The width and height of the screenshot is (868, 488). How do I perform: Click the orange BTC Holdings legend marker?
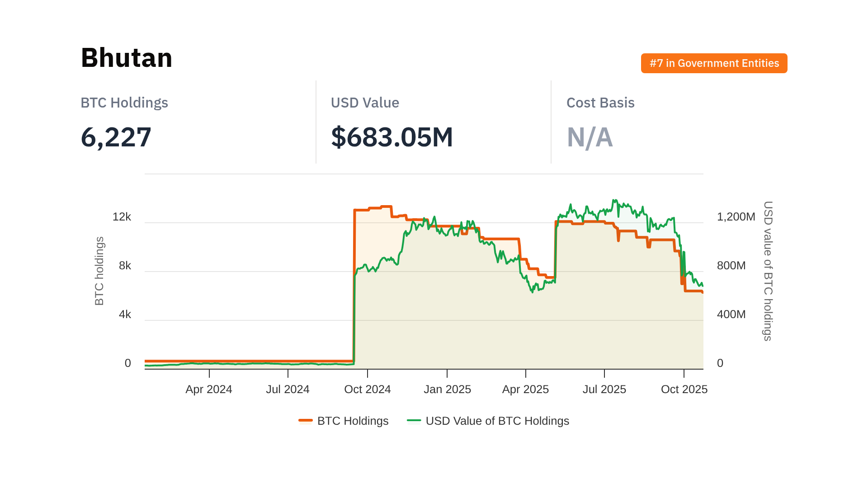tap(306, 421)
